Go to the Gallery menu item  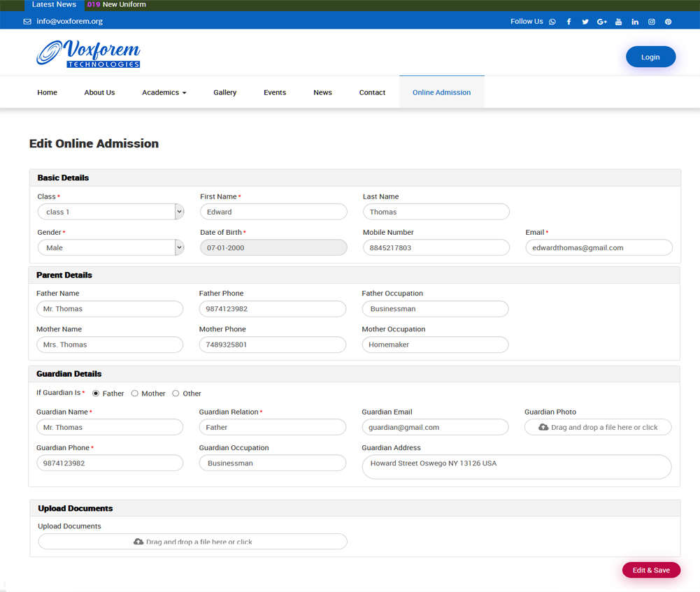coord(224,92)
